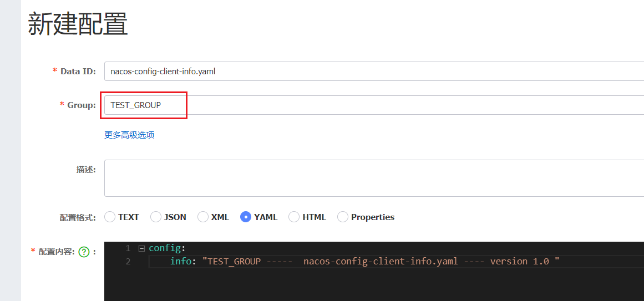Select the Properties format radio button
Screen dimensions: 644x301
coord(343,217)
